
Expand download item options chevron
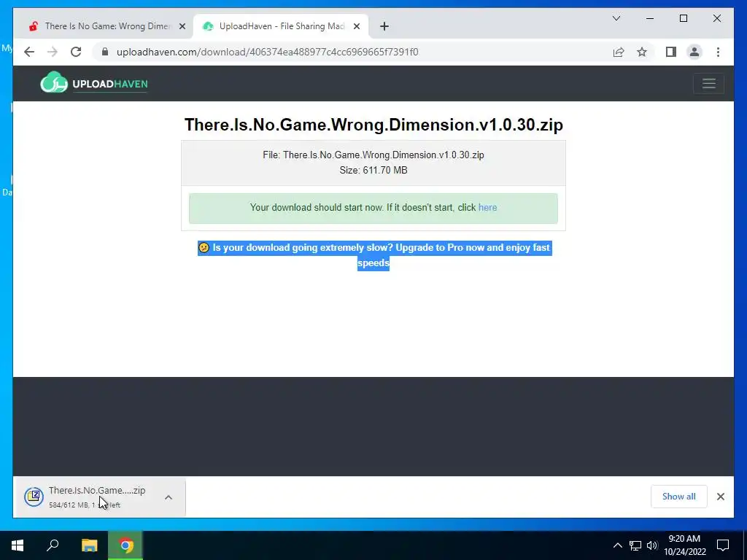[x=169, y=497]
